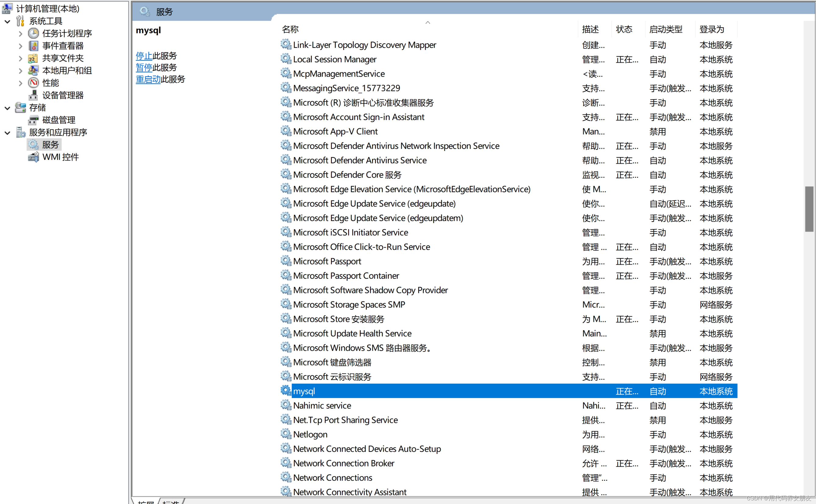Screen dimensions: 816x504
Task: Collapse the System Tools tree node
Action: tap(7, 21)
